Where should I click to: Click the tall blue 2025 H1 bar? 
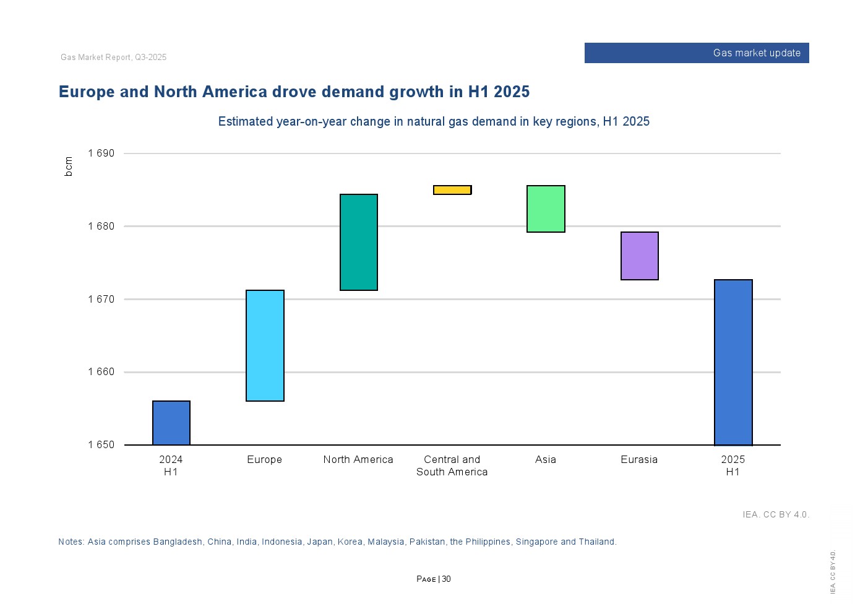(733, 362)
